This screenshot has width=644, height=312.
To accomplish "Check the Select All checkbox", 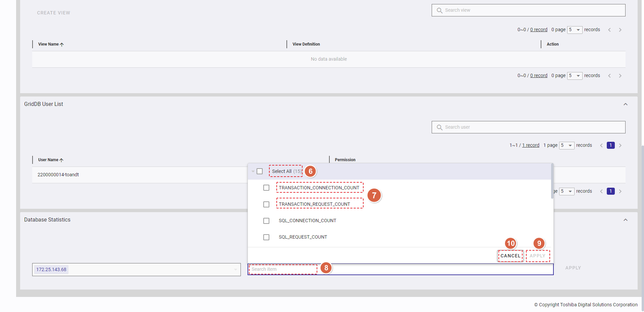I will pos(260,171).
